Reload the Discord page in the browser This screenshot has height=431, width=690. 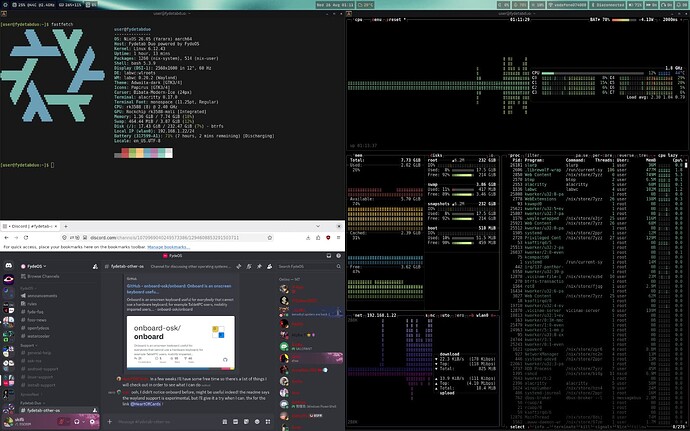click(x=26, y=238)
